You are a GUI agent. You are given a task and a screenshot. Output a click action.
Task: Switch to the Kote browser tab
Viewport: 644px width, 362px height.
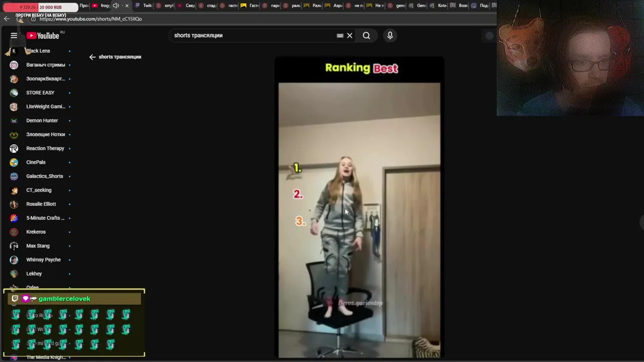pos(439,6)
